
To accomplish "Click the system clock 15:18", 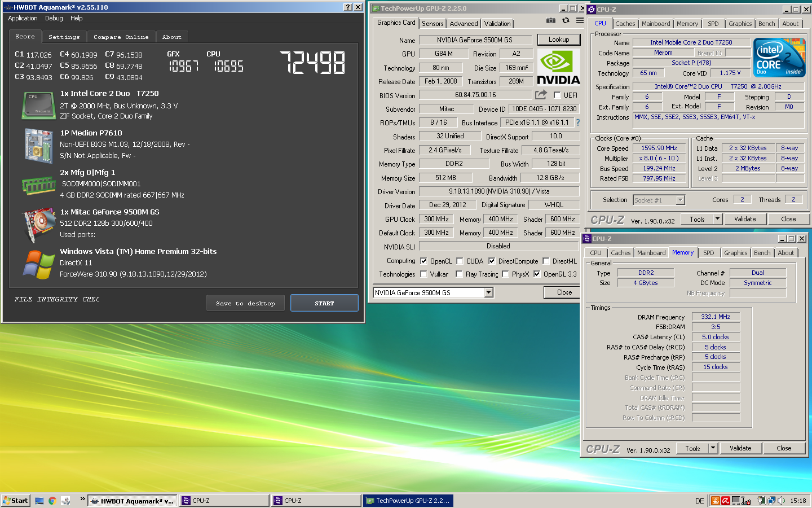I will [x=798, y=501].
